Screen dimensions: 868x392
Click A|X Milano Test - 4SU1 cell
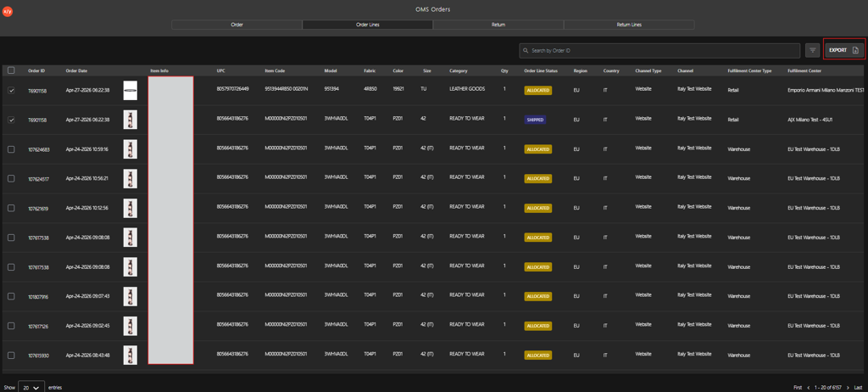pyautogui.click(x=811, y=119)
